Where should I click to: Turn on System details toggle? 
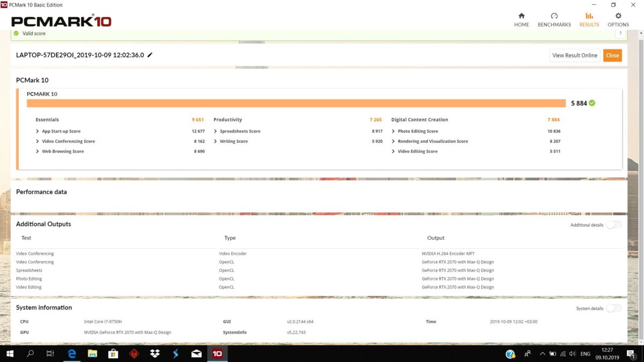pos(613,308)
